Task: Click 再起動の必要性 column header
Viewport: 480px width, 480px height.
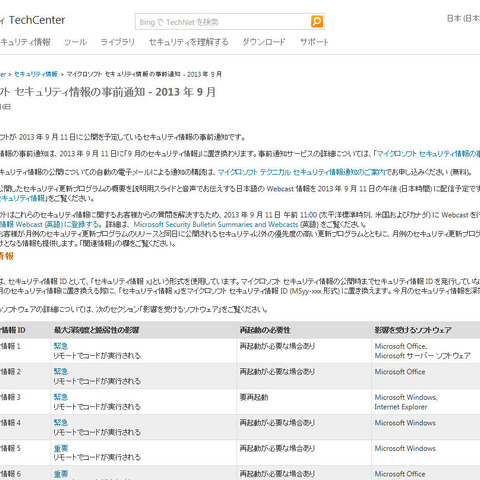Action: pyautogui.click(x=265, y=330)
